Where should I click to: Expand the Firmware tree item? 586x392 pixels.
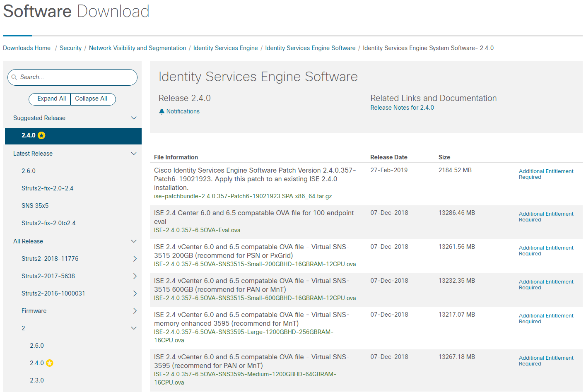click(x=135, y=310)
